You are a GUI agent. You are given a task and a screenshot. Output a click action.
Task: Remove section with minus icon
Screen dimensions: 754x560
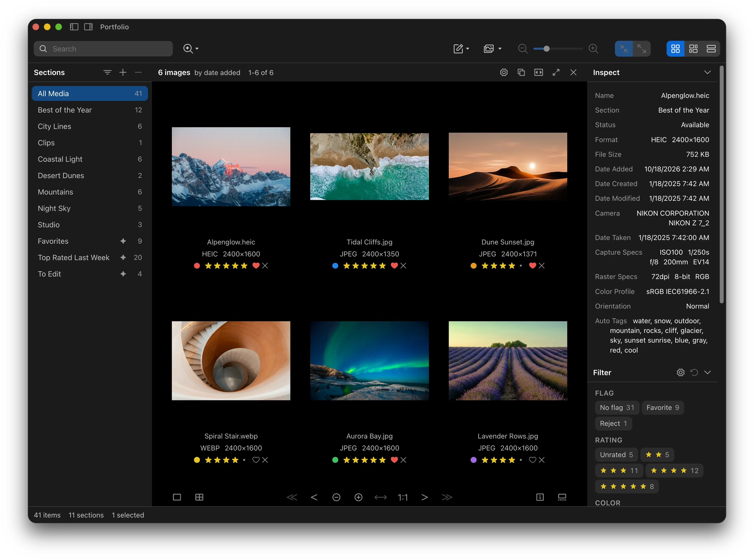pos(138,72)
